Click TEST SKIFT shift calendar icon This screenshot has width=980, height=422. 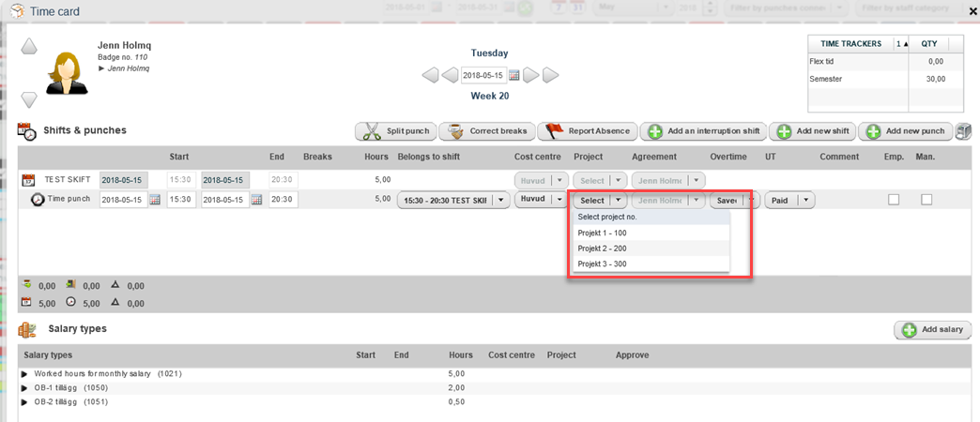point(27,180)
